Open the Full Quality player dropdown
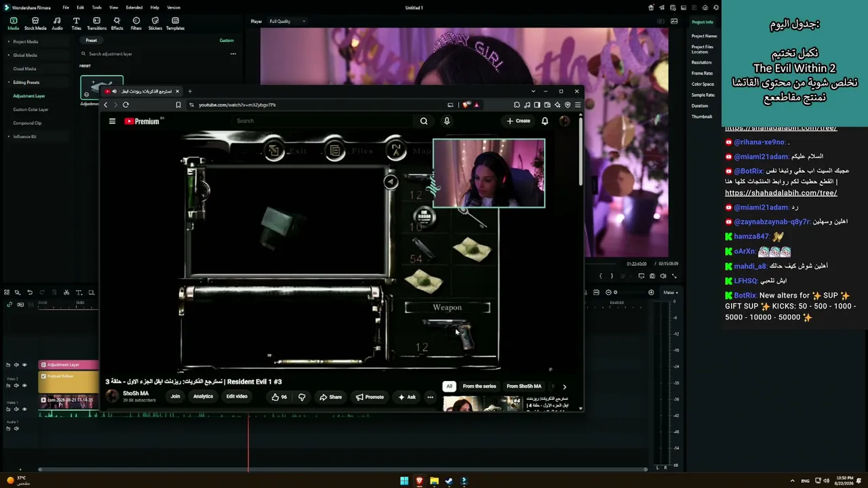Screen dimensions: 868x488 click(287, 22)
